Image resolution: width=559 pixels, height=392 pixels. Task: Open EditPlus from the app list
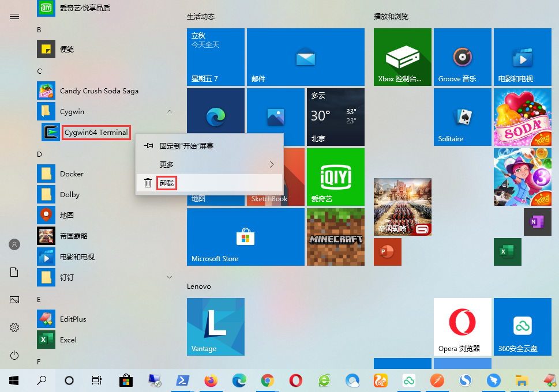pos(73,319)
